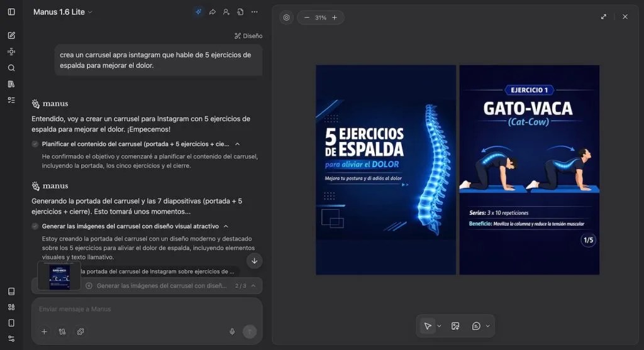Toggle the left sidebar panel icon
644x350 pixels.
pos(11,12)
